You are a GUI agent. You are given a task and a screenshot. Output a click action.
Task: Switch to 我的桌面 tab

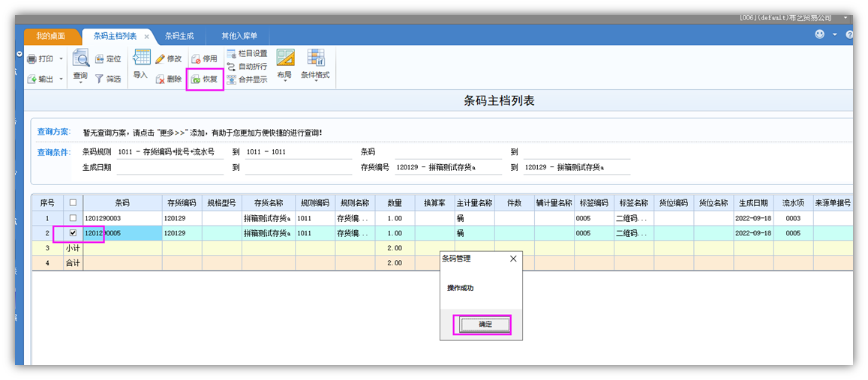point(51,36)
